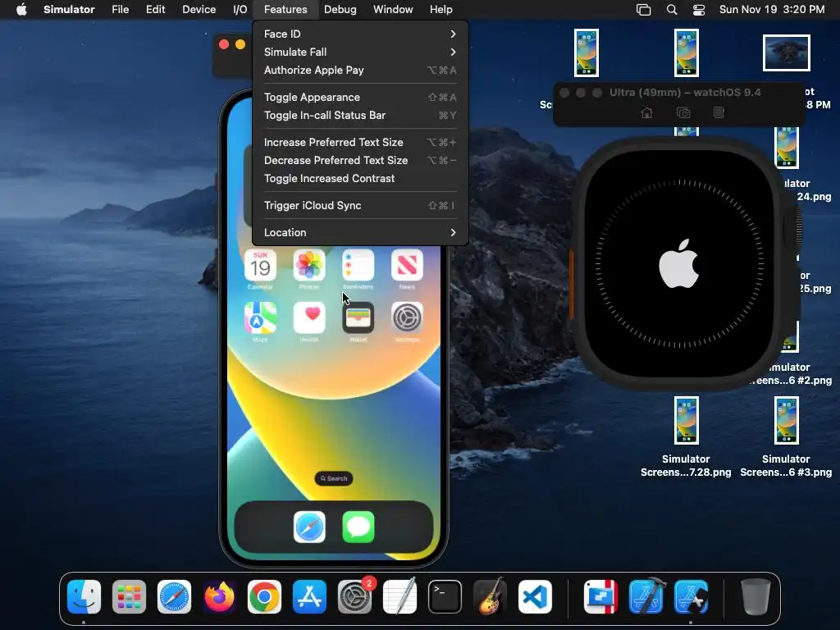The width and height of the screenshot is (840, 630).
Task: Choose Toggle Increased Contrast
Action: click(x=360, y=178)
